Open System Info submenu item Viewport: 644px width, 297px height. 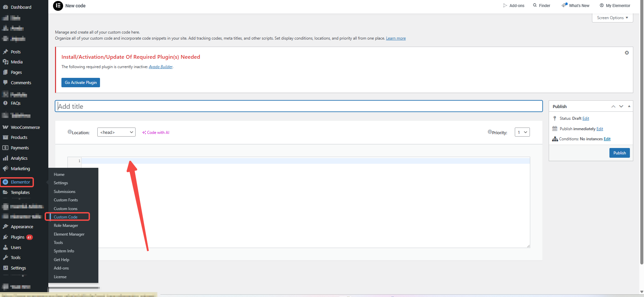coord(64,251)
